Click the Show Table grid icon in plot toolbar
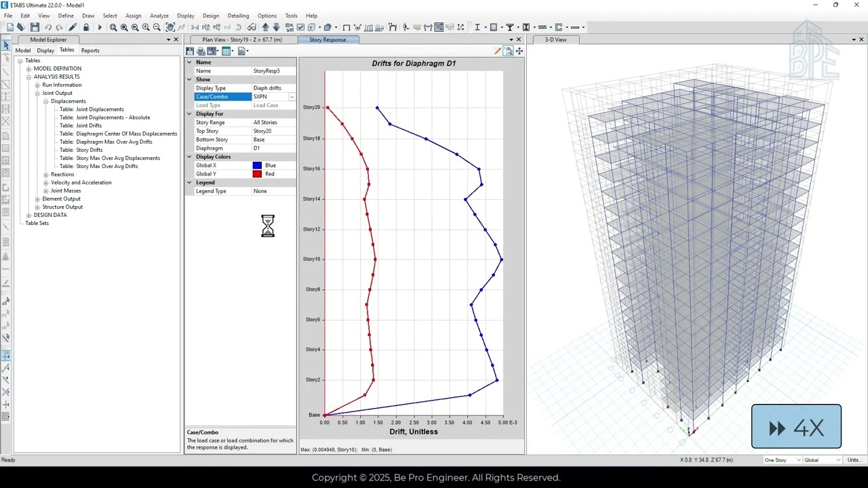The height and width of the screenshot is (488, 868). (226, 51)
